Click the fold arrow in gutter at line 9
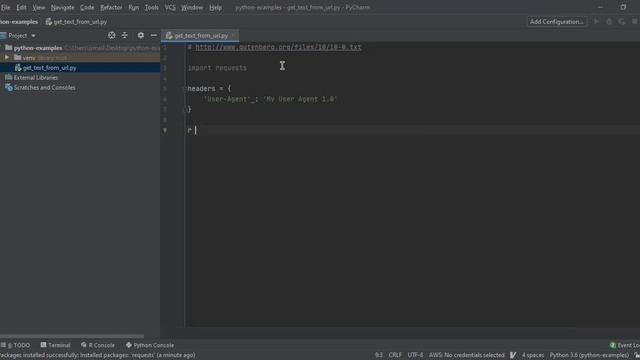This screenshot has width=640, height=360. coord(165,130)
